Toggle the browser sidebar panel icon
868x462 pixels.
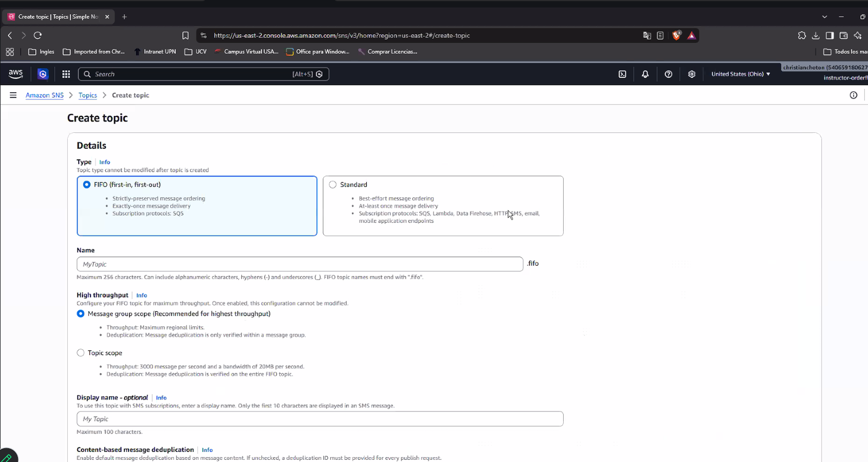[x=829, y=35]
